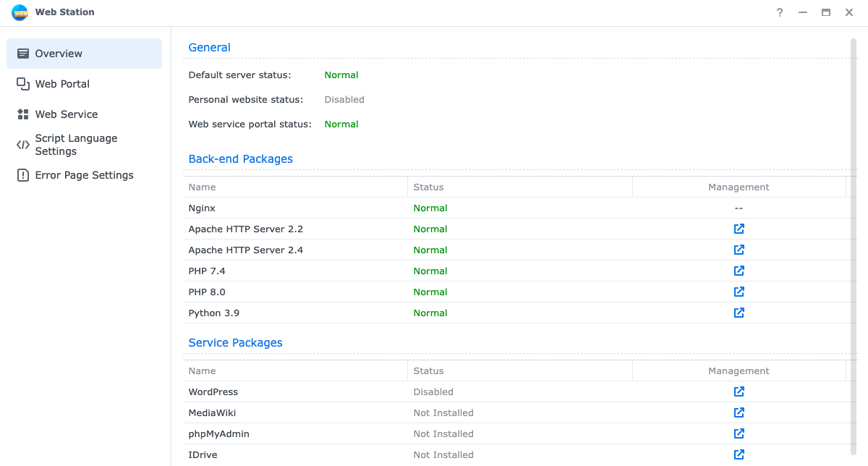
Task: Click PHP 8.0 management link icon
Action: 739,292
